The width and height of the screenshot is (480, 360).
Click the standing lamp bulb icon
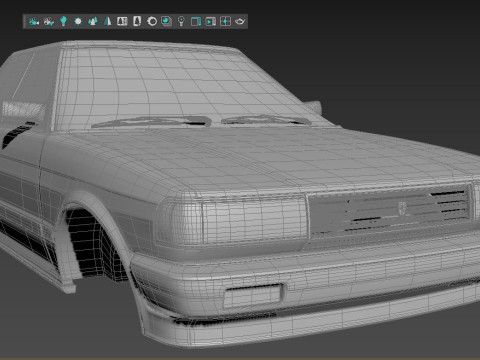181,21
